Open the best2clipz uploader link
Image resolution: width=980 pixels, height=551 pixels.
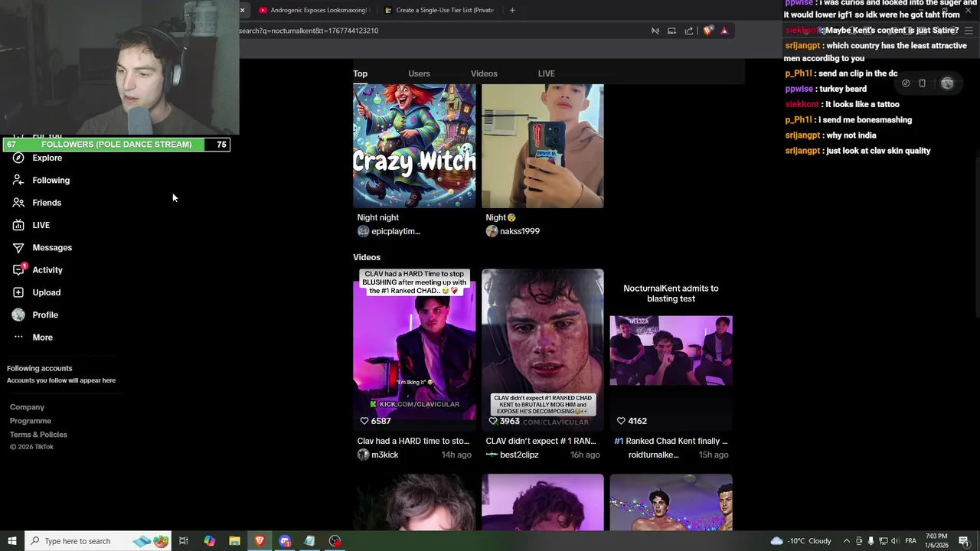(x=512, y=455)
